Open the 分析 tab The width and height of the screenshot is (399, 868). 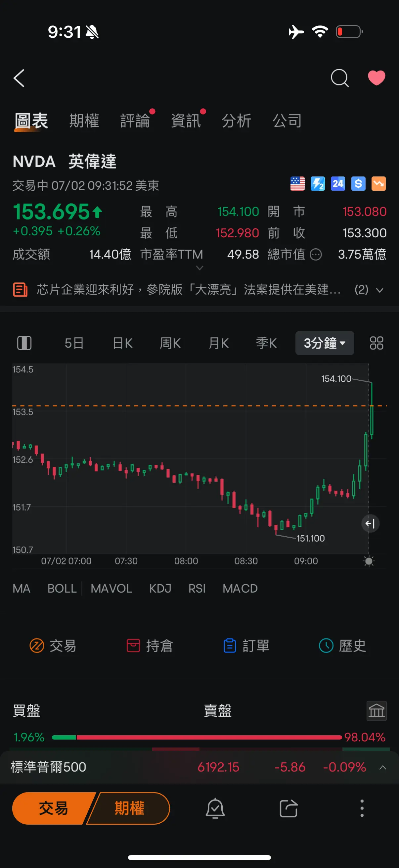236,121
